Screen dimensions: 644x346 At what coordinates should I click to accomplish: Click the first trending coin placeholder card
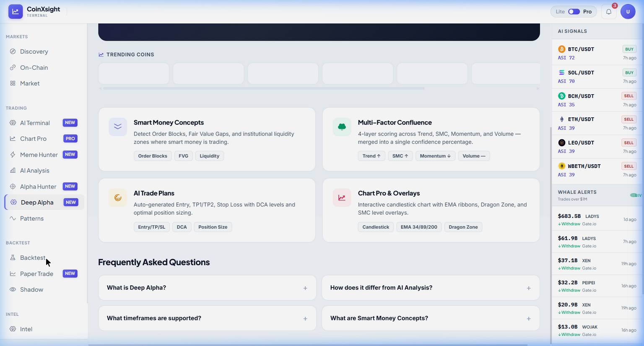point(134,74)
